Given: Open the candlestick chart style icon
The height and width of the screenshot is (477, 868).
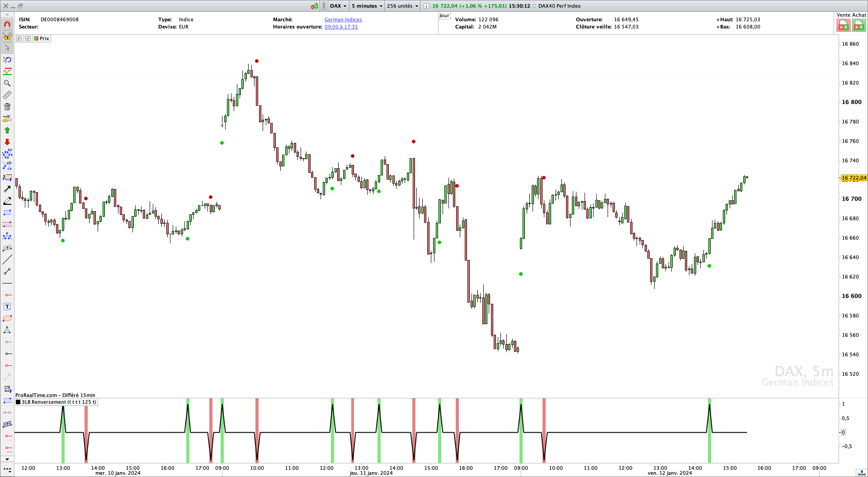Looking at the screenshot, I should tap(315, 6).
